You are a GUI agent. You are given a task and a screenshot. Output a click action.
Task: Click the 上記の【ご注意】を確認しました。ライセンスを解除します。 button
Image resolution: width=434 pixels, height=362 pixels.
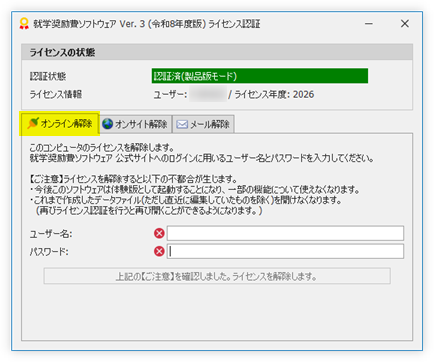217,276
